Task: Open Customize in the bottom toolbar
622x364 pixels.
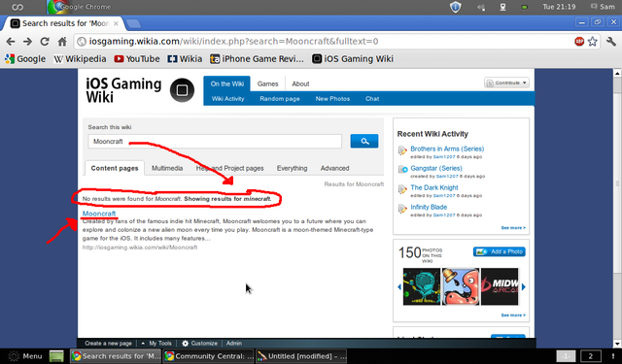Action: tap(199, 344)
